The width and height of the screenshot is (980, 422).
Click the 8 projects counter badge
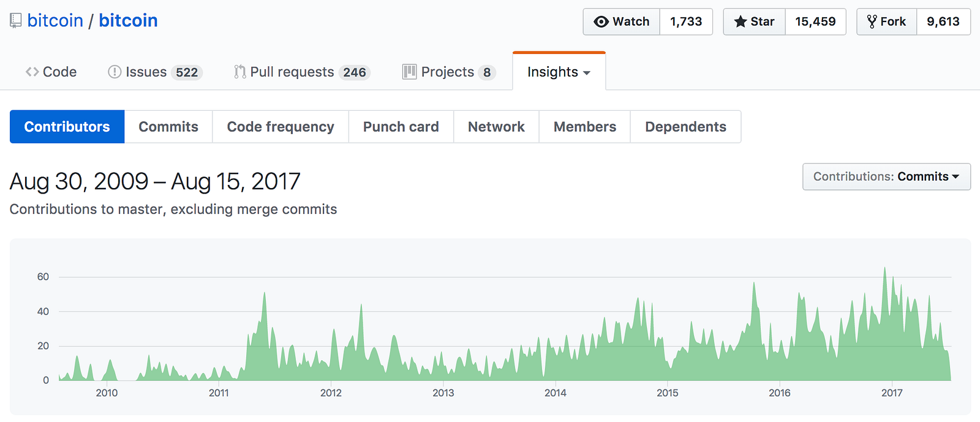[487, 72]
